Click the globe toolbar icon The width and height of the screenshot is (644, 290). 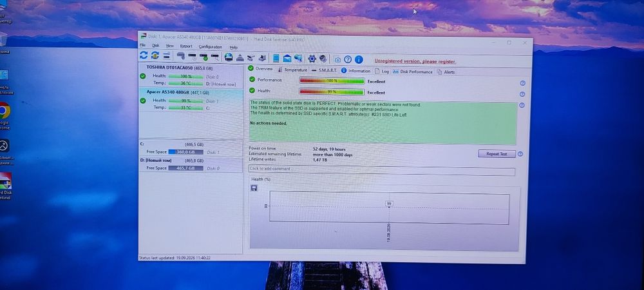[x=229, y=57]
